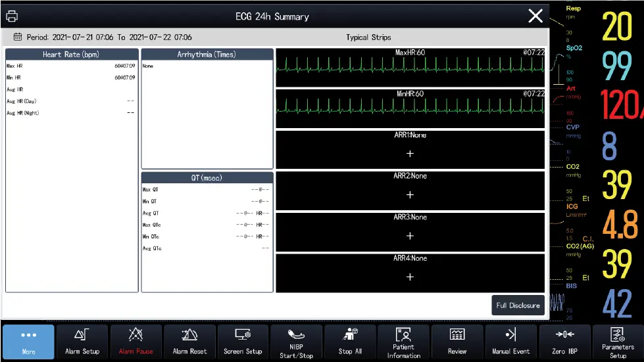Viewport: 644px width, 362px height.
Task: Toggle Alarm Pause
Action: point(136,342)
